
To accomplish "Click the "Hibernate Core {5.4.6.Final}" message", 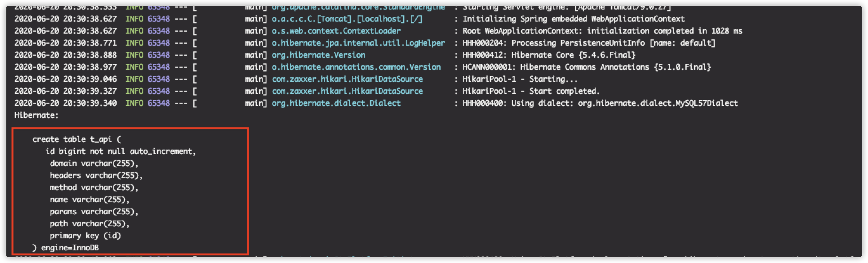I will coord(548,55).
